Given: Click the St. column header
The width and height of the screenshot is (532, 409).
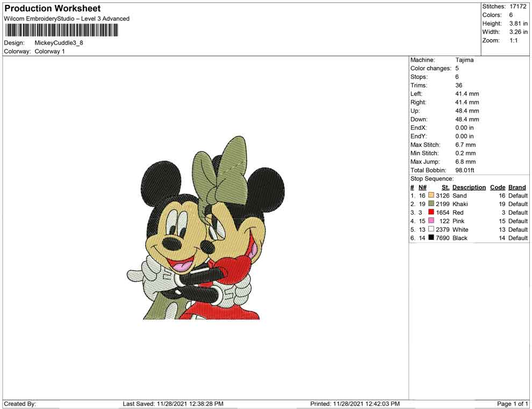Looking at the screenshot, I should coord(445,187).
